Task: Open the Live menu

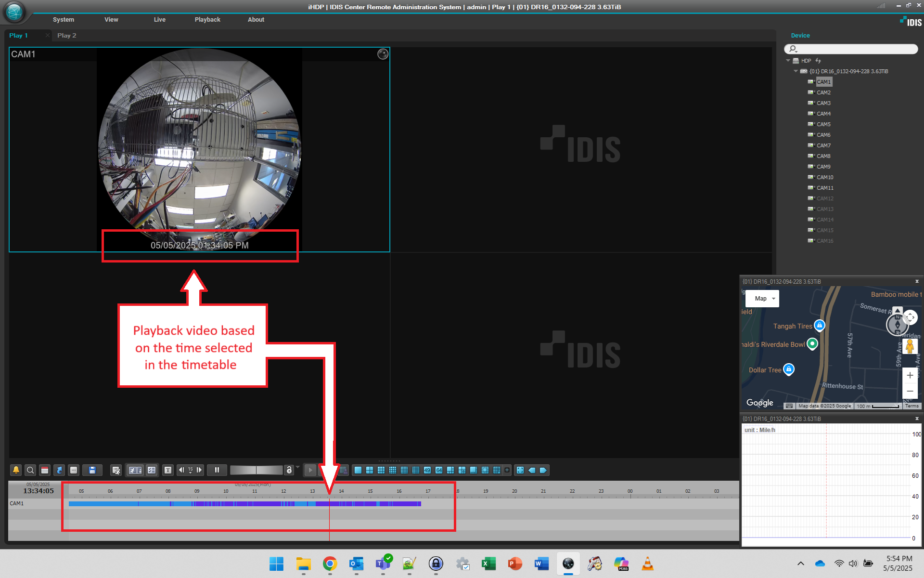Action: (x=160, y=20)
